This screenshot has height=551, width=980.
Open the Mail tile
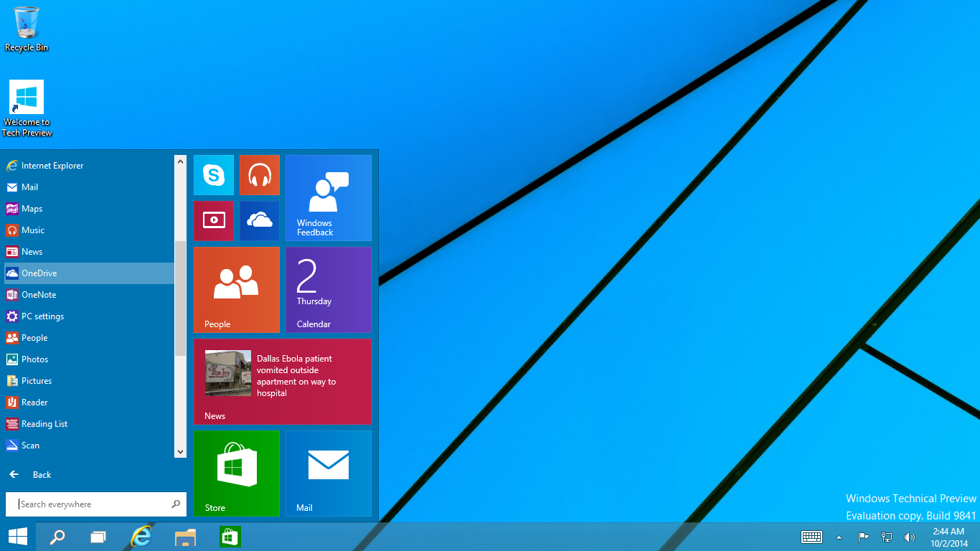tap(329, 474)
